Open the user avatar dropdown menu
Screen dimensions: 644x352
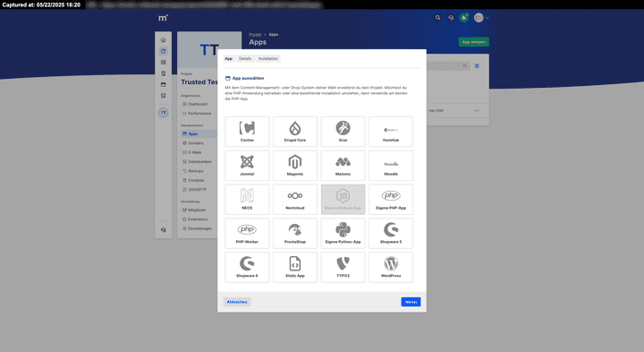coord(481,18)
